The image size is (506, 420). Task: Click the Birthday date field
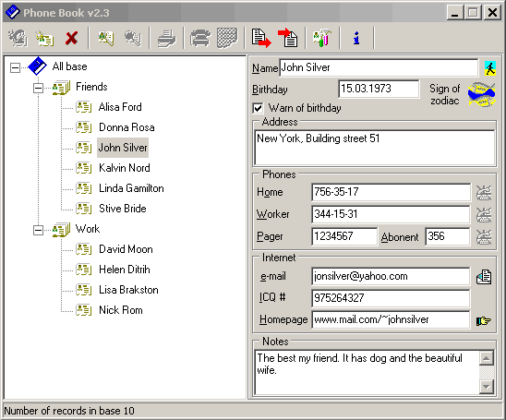point(379,89)
